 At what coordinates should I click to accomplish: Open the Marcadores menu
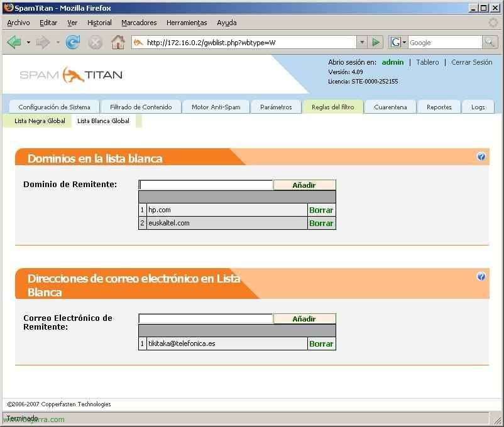[x=139, y=23]
